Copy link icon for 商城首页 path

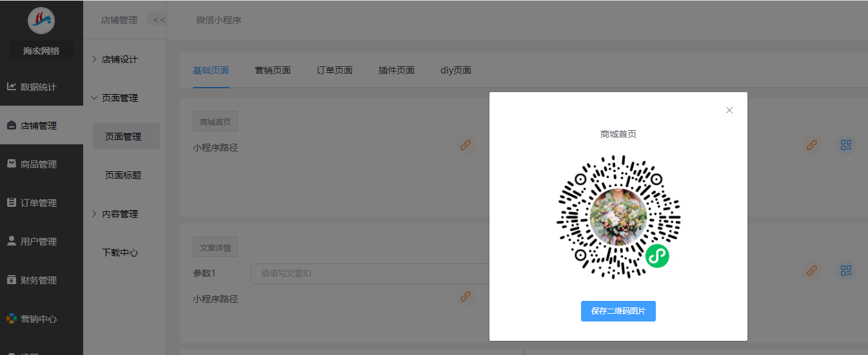point(465,145)
